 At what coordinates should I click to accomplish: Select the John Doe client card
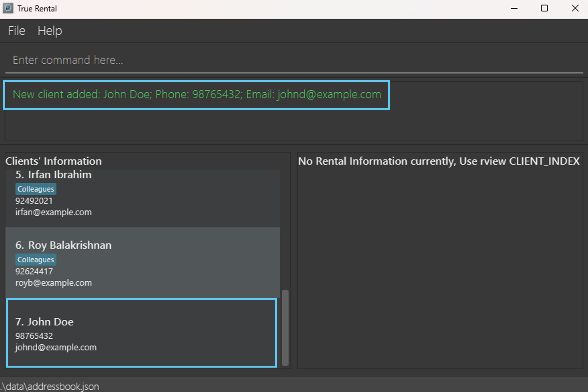click(x=141, y=333)
